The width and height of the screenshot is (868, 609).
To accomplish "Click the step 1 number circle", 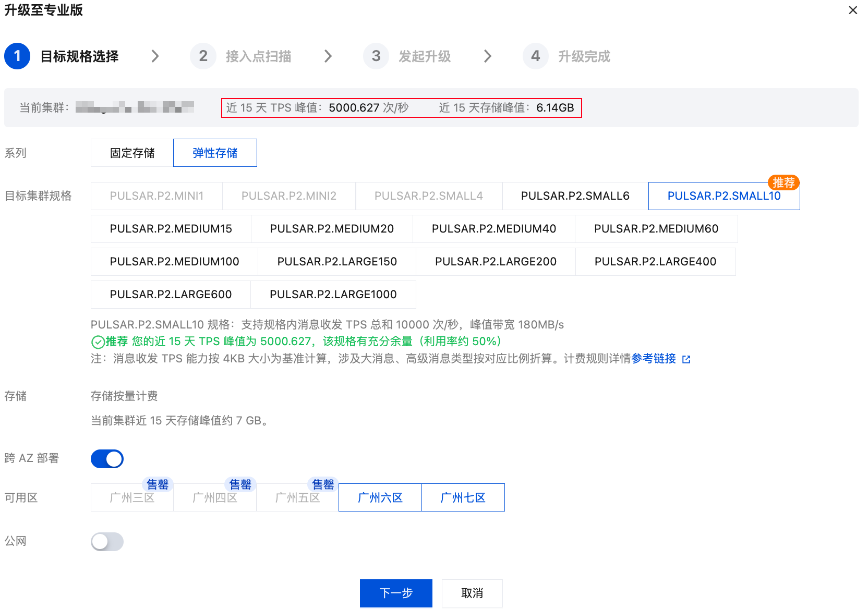I will 17,56.
